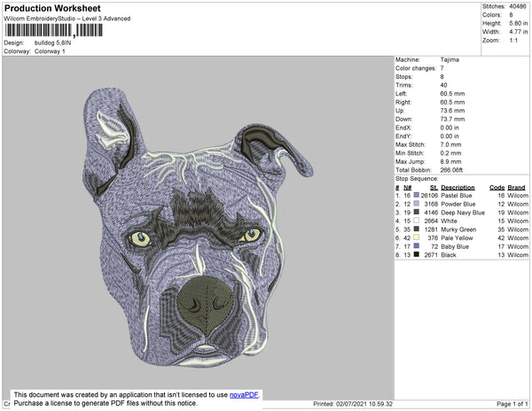Click the Height value '5.80 in'
The image size is (532, 411).
[x=518, y=23]
